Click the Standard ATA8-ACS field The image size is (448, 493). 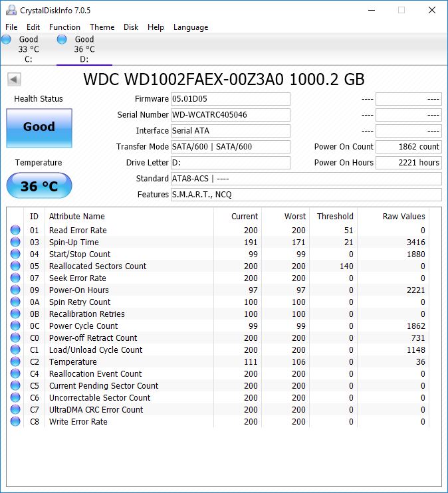pos(306,179)
